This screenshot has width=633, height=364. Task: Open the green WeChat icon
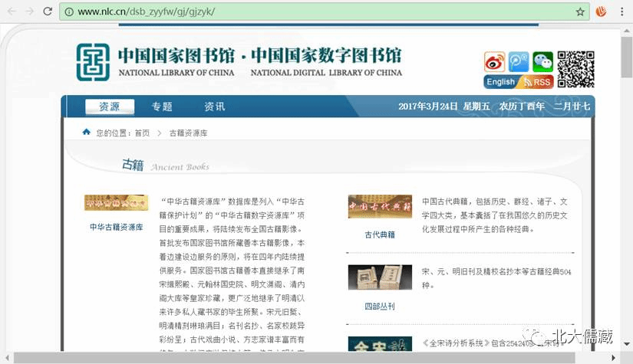[x=542, y=62]
